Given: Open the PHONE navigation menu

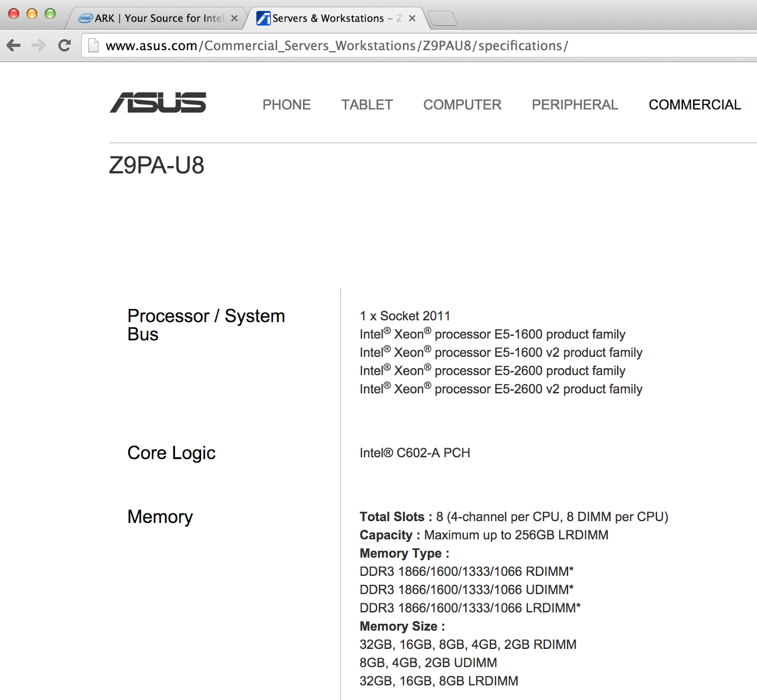Looking at the screenshot, I should click(287, 105).
